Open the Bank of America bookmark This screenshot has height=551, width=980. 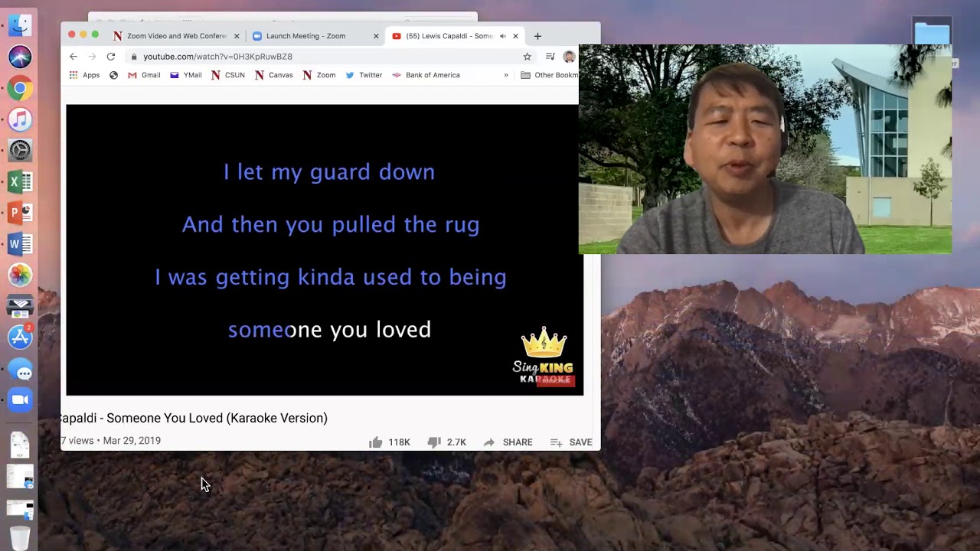[426, 75]
